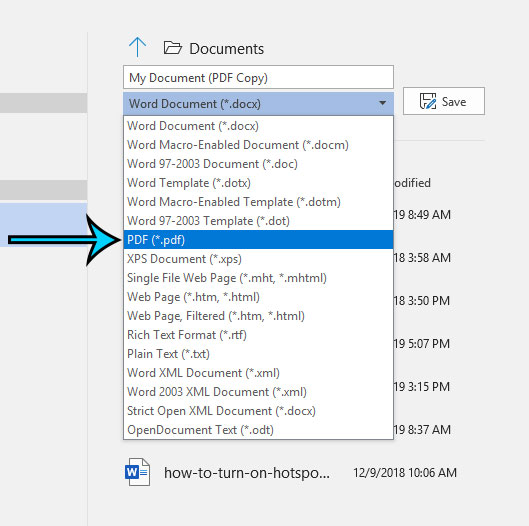Choose Word Macro-Enabled Document (*.docm)
The image size is (529, 526).
pyautogui.click(x=258, y=145)
